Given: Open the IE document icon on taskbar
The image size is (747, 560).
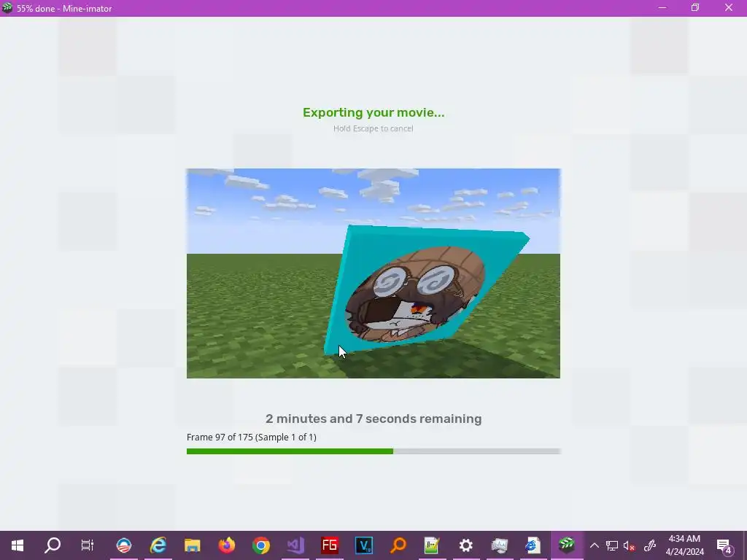Looking at the screenshot, I should pos(532,545).
